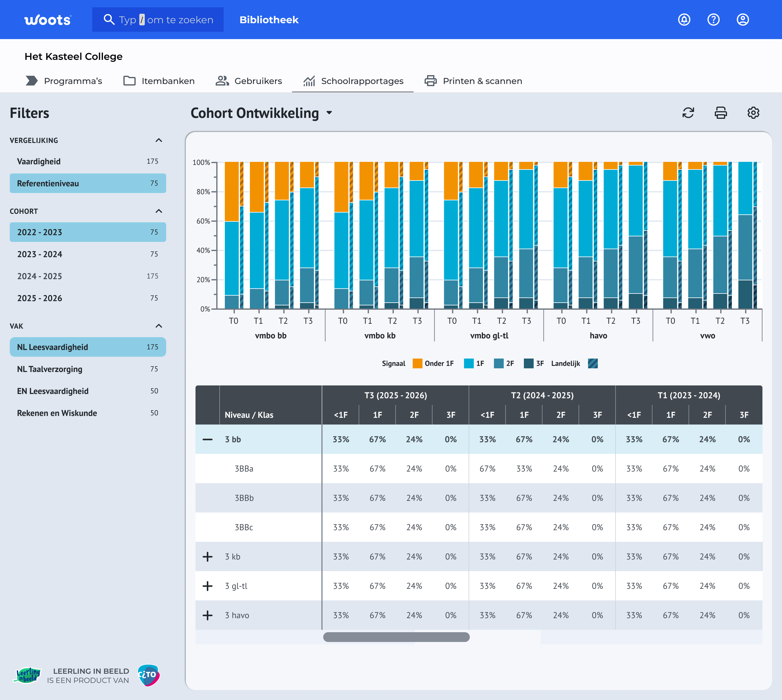This screenshot has height=700, width=782.
Task: Click the Woots logo
Action: [48, 20]
